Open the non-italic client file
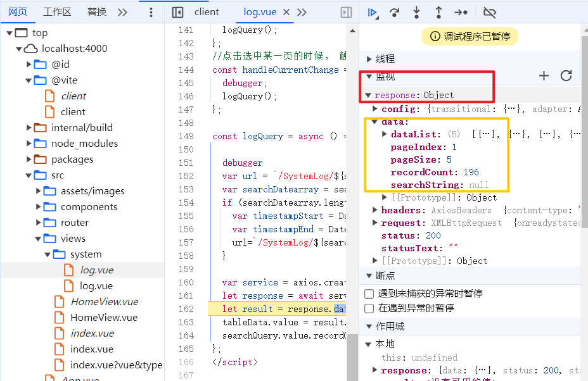The width and height of the screenshot is (588, 381). (73, 111)
